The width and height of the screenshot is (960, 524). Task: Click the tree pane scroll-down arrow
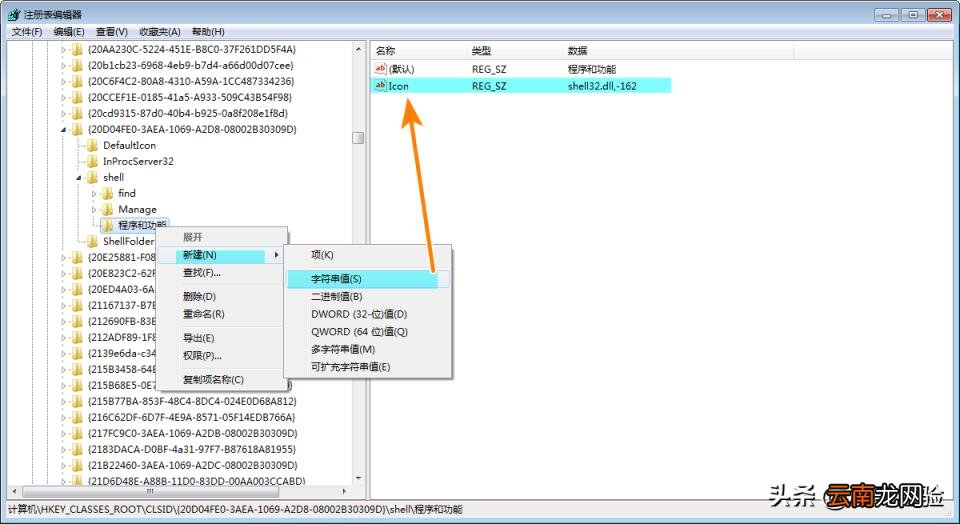coord(358,479)
